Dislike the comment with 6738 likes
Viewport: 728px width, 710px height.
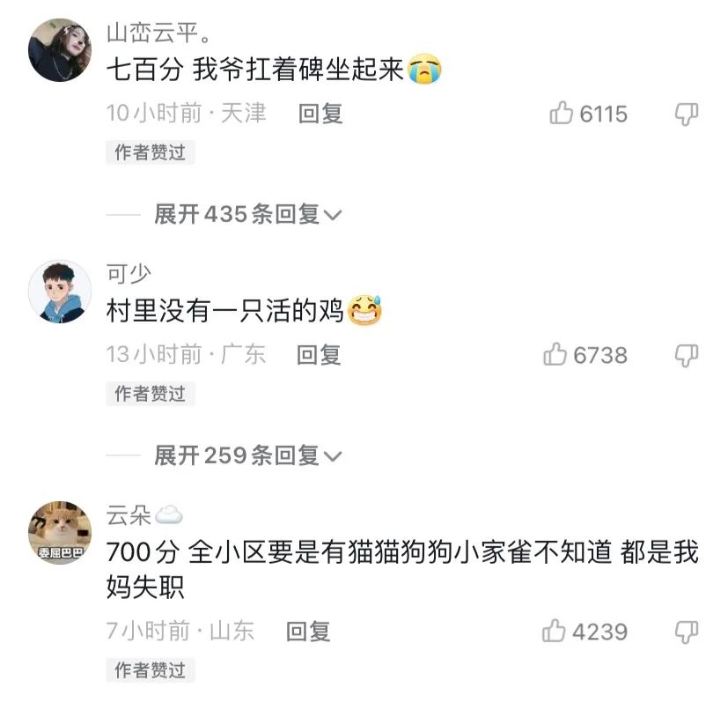point(687,356)
